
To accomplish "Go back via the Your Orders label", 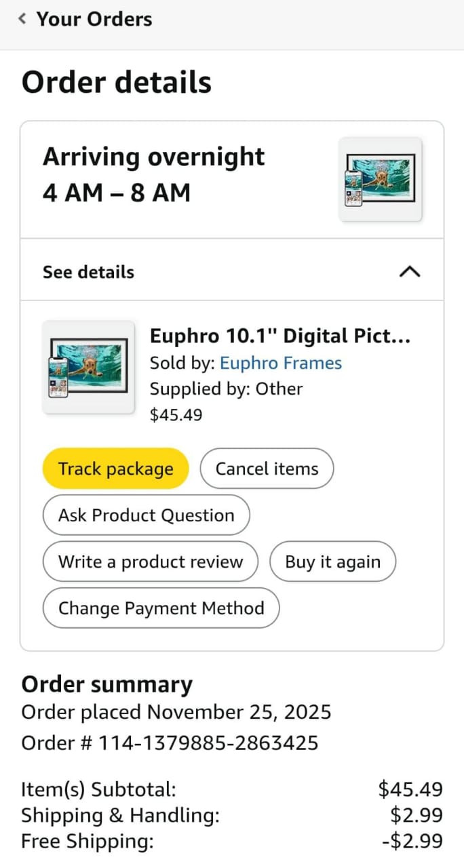I will point(94,19).
